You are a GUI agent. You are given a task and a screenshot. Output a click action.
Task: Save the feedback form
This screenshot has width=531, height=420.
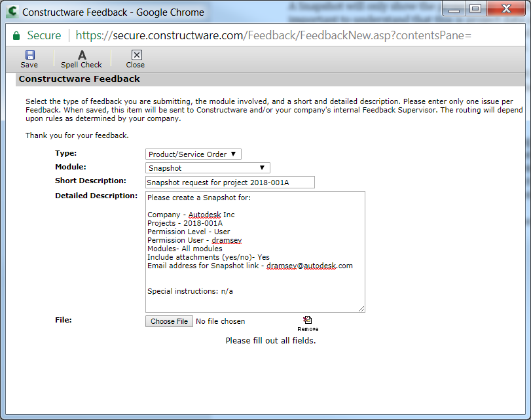click(29, 59)
